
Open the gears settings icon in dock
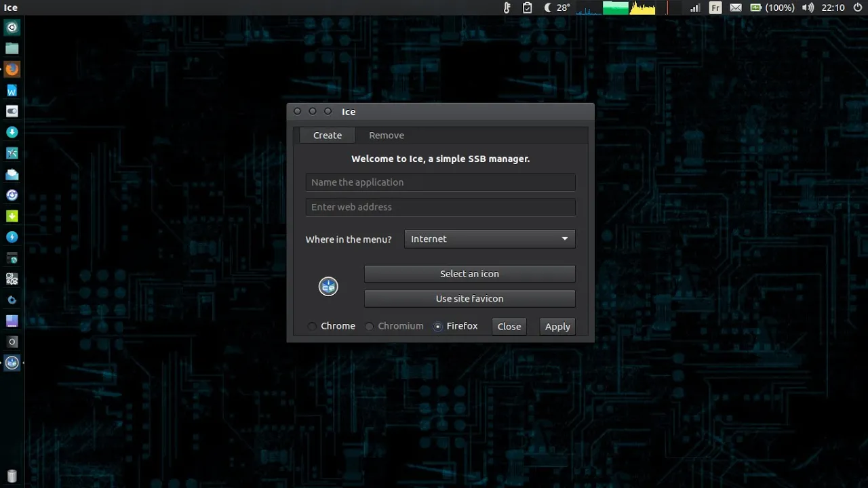12,279
